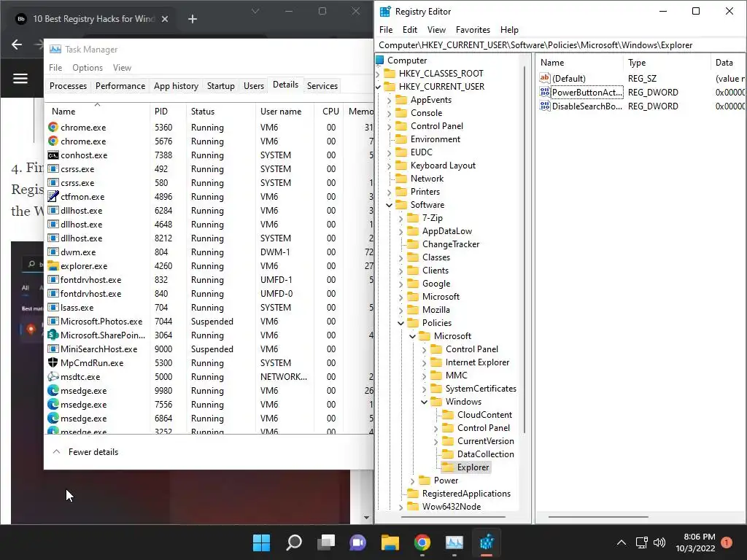Close the 10 Best Registry Hacks tab
The height and width of the screenshot is (560, 747).
click(x=165, y=19)
